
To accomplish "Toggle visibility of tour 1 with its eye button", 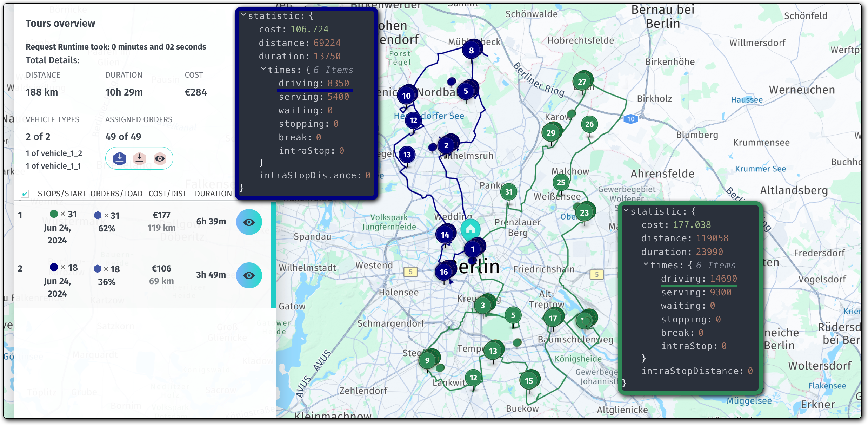I will 249,222.
